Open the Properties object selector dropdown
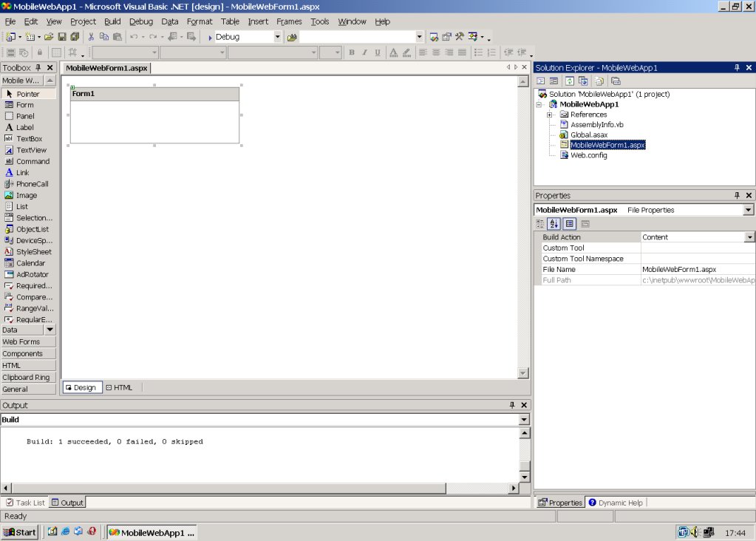 pyautogui.click(x=749, y=210)
